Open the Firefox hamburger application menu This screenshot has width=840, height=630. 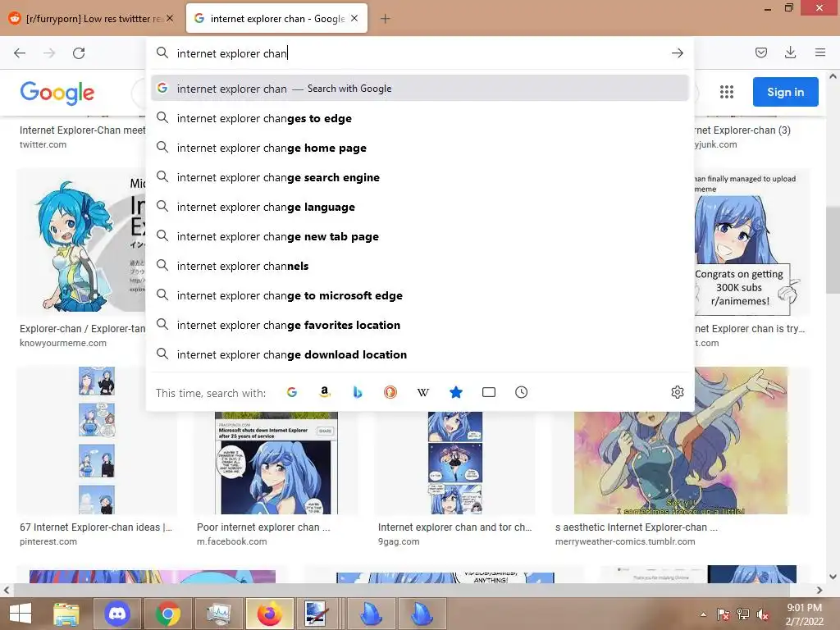coord(819,52)
